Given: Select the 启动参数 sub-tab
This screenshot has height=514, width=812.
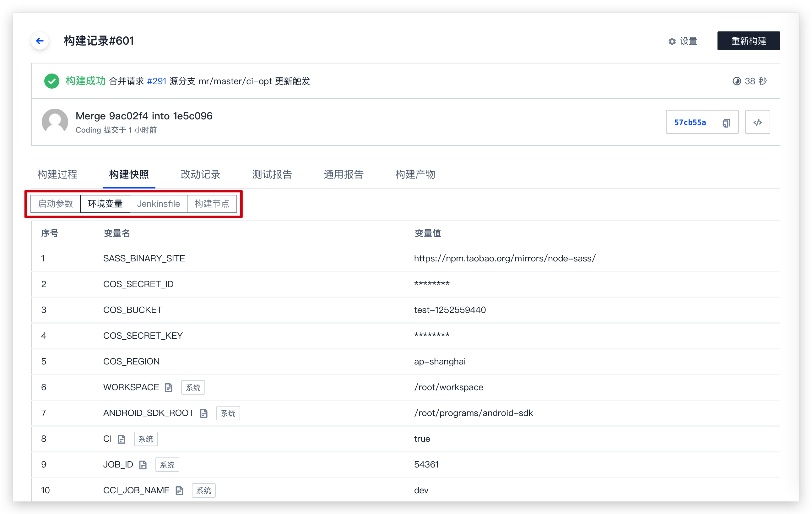Looking at the screenshot, I should tap(55, 204).
